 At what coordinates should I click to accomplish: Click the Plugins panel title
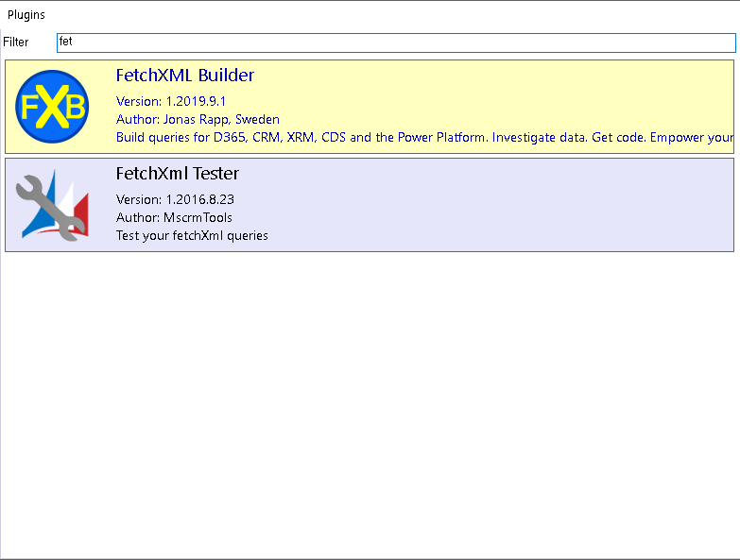[26, 15]
